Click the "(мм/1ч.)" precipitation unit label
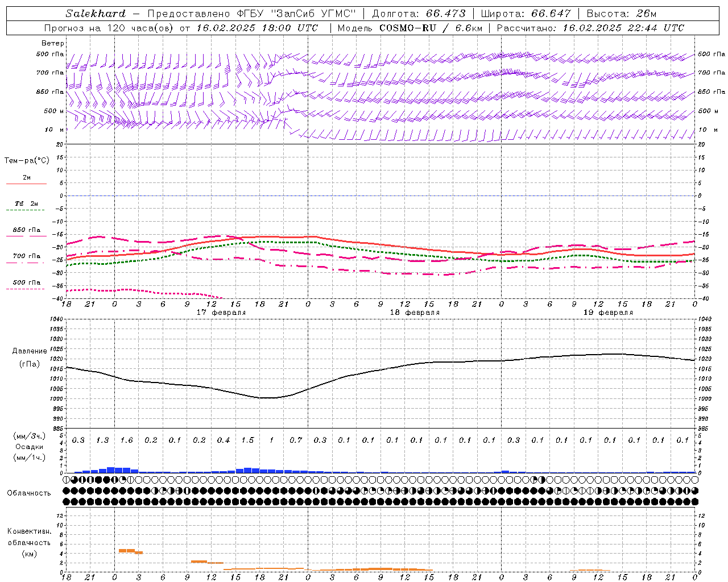 29,458
